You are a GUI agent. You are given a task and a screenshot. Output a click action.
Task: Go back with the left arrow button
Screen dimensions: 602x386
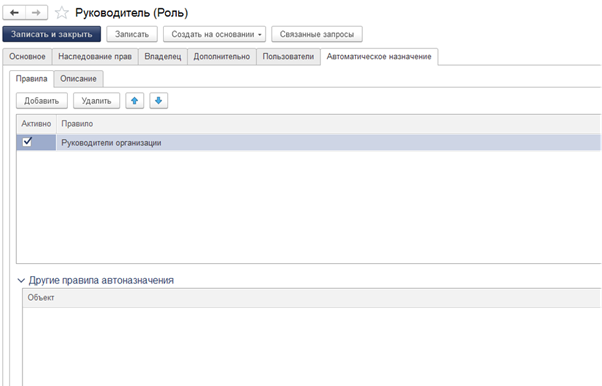[14, 13]
